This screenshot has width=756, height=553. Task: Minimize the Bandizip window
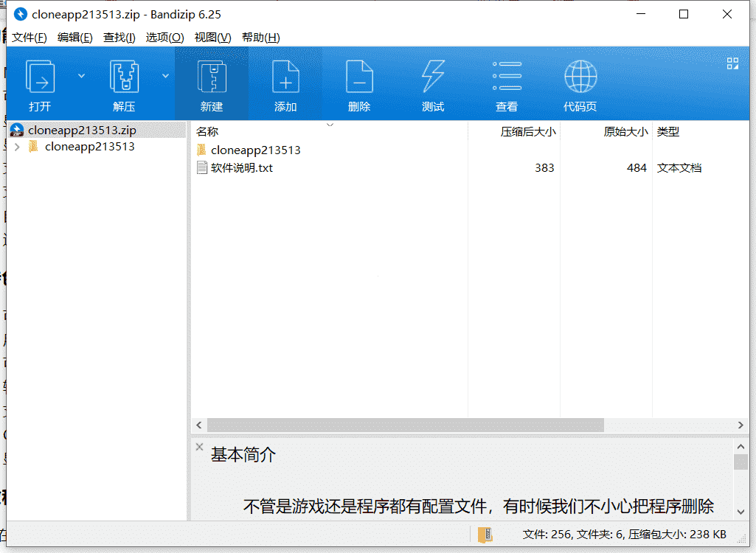coord(641,14)
